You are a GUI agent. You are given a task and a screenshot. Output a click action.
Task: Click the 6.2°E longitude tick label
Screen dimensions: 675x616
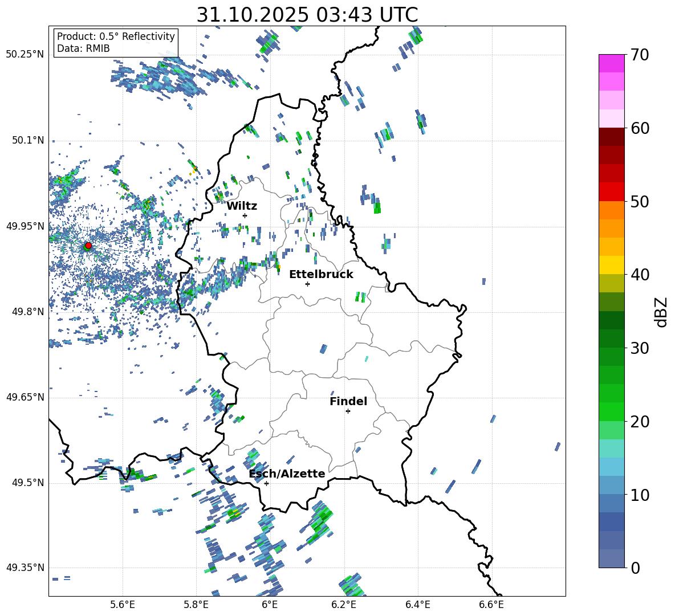pos(344,604)
